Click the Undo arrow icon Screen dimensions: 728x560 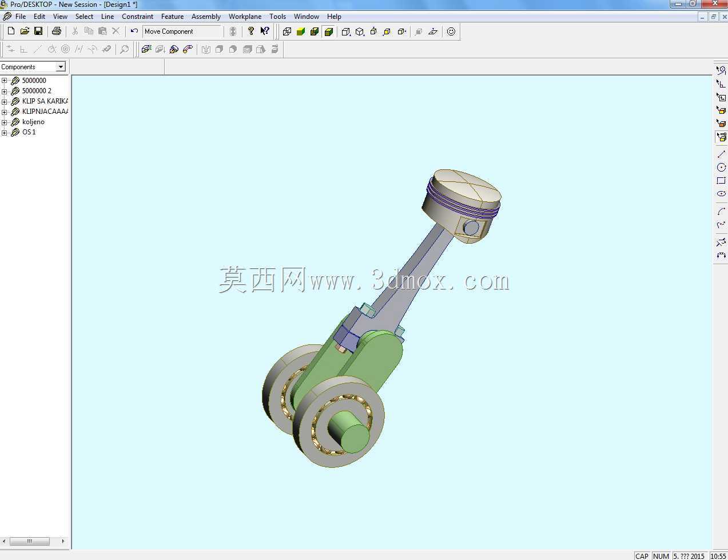pos(134,31)
